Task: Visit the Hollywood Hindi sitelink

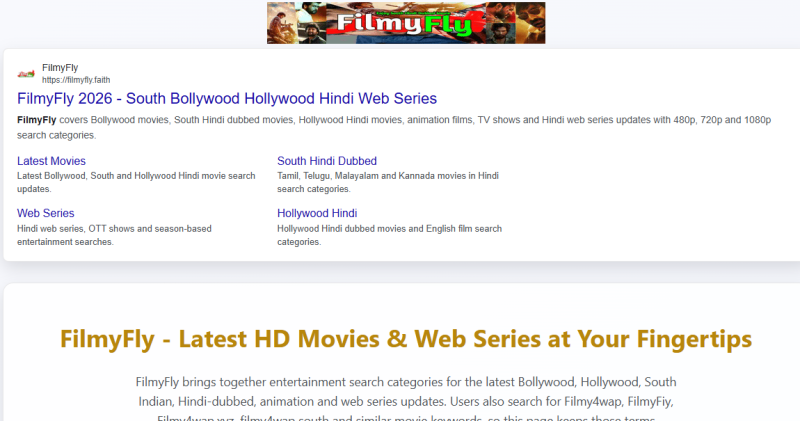Action: 317,213
